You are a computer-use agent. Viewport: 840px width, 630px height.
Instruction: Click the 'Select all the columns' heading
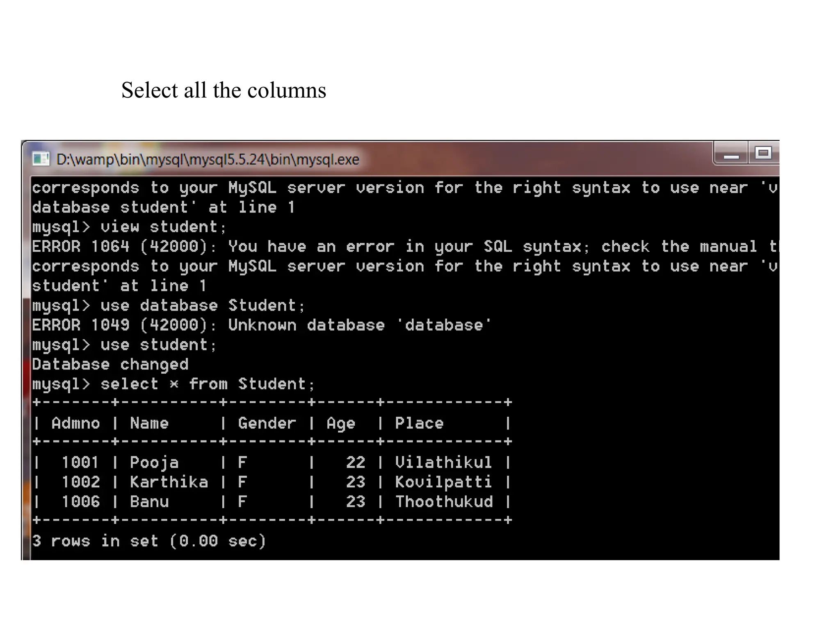224,90
